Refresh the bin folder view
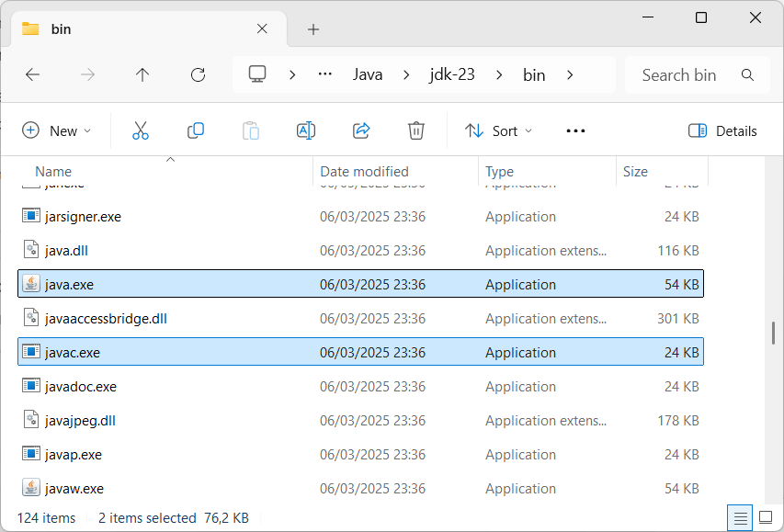 pos(198,75)
